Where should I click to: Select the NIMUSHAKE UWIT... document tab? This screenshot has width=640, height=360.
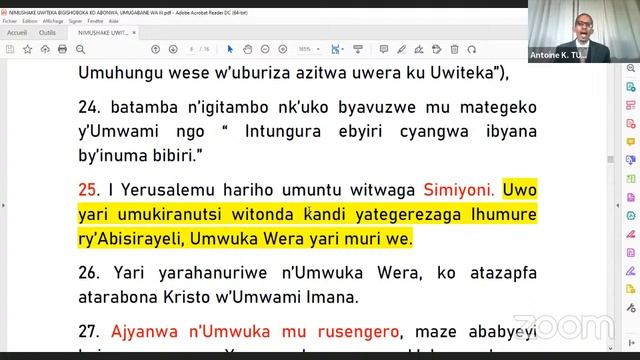(103, 33)
